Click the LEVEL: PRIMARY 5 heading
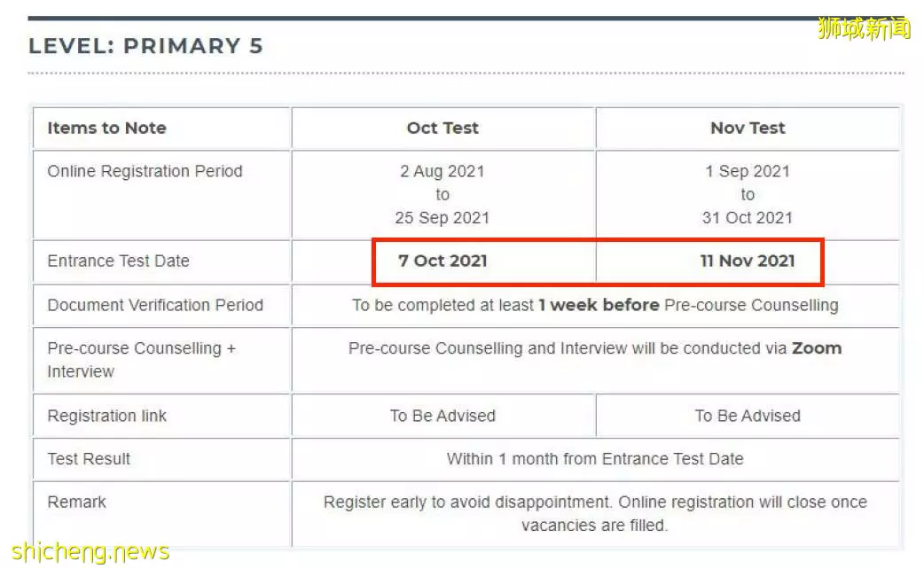This screenshot has height=569, width=924. [145, 46]
